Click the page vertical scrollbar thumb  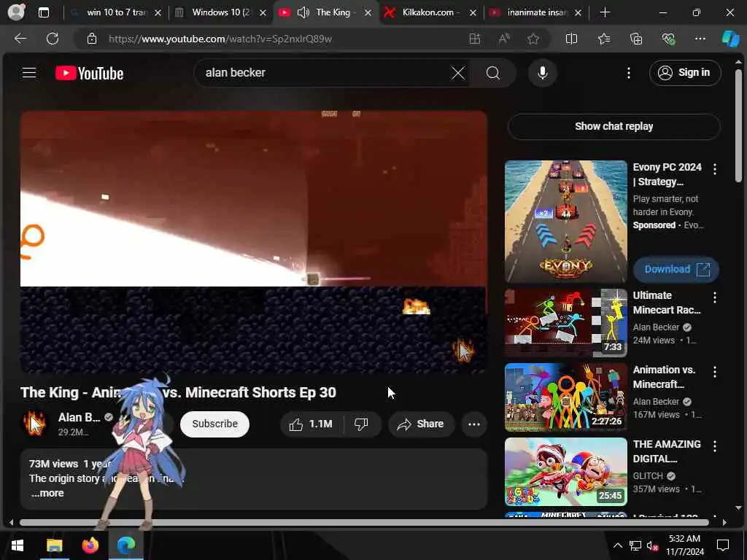[x=738, y=125]
